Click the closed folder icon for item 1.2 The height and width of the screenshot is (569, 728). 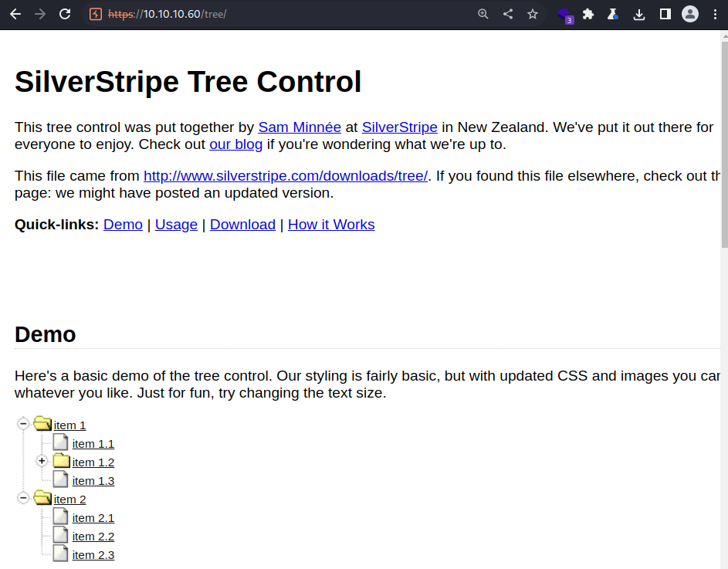point(61,461)
